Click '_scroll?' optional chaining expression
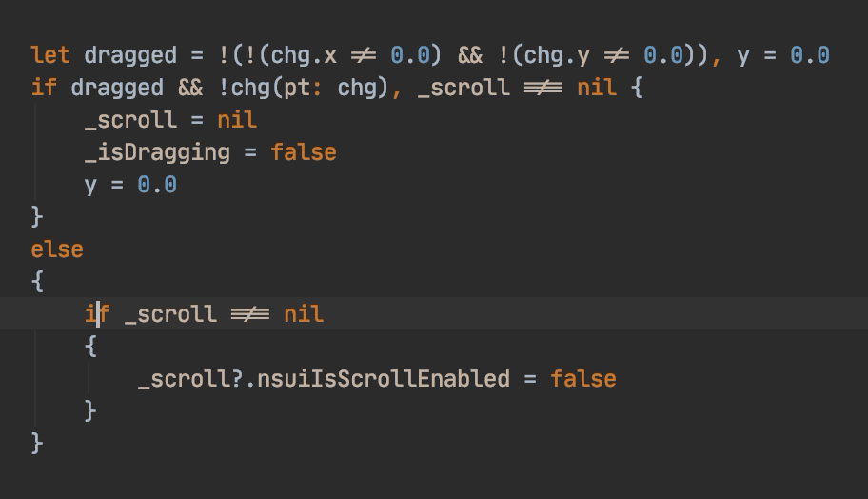This screenshot has width=868, height=499. tap(190, 379)
